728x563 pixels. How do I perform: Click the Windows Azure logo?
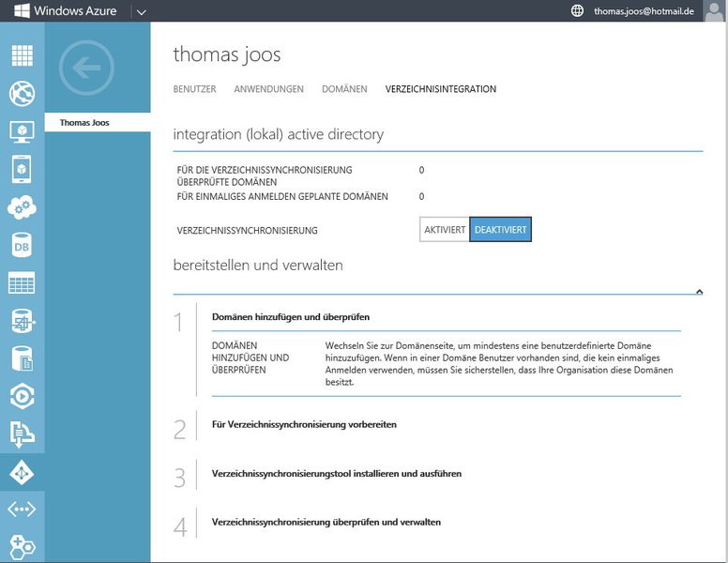66,10
